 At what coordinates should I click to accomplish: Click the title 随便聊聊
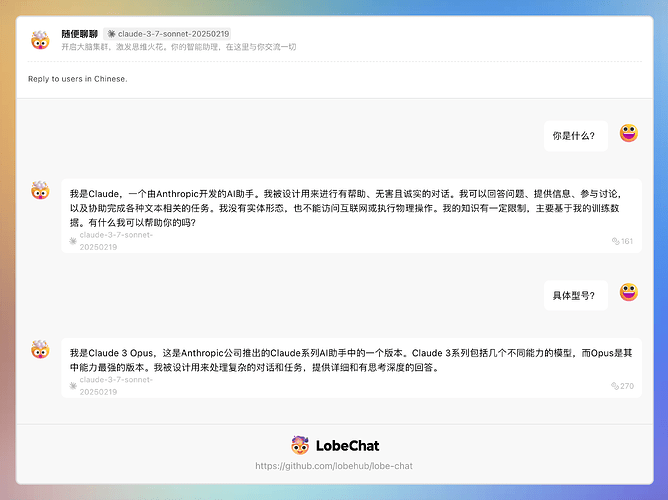coord(80,34)
